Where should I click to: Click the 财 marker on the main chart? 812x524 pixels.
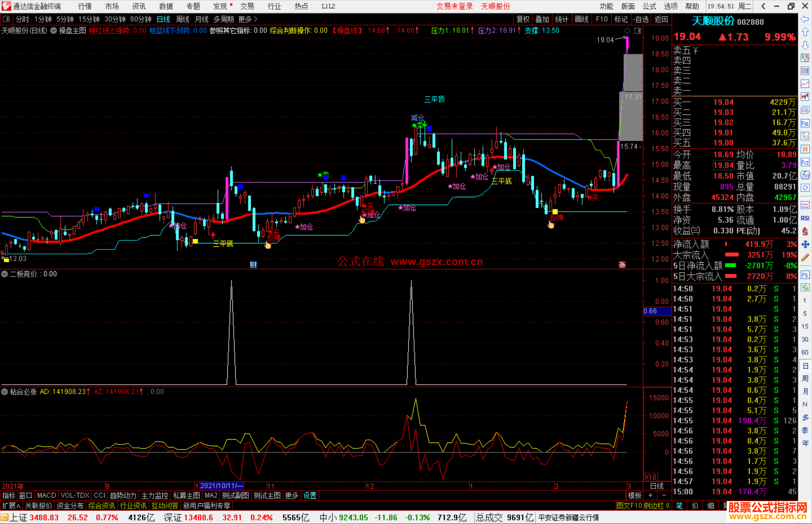[x=253, y=265]
